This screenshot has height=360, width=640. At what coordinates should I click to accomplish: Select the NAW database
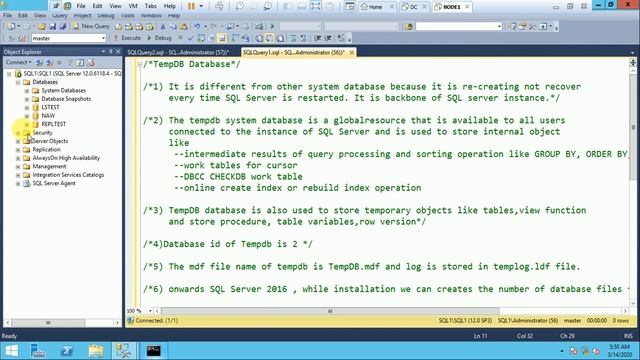48,116
